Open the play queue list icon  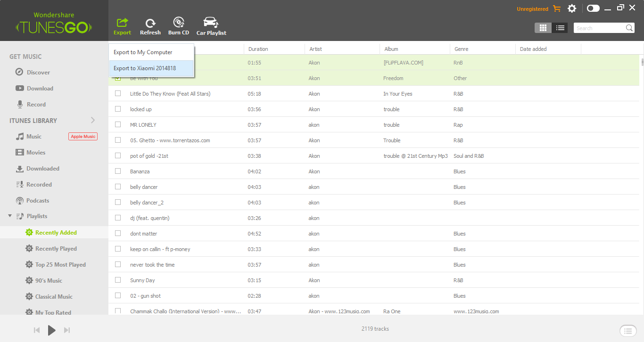[627, 330]
